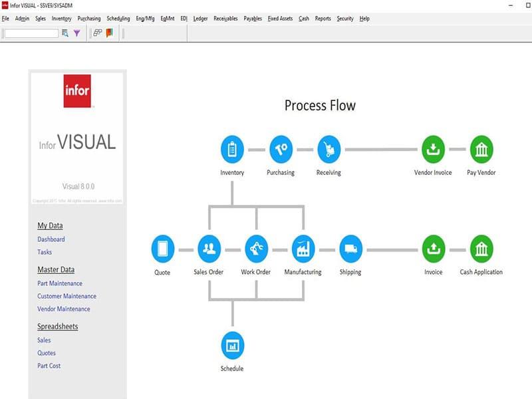Click the Infor app icon in title bar
The width and height of the screenshot is (532, 399).
pyautogui.click(x=5, y=5)
